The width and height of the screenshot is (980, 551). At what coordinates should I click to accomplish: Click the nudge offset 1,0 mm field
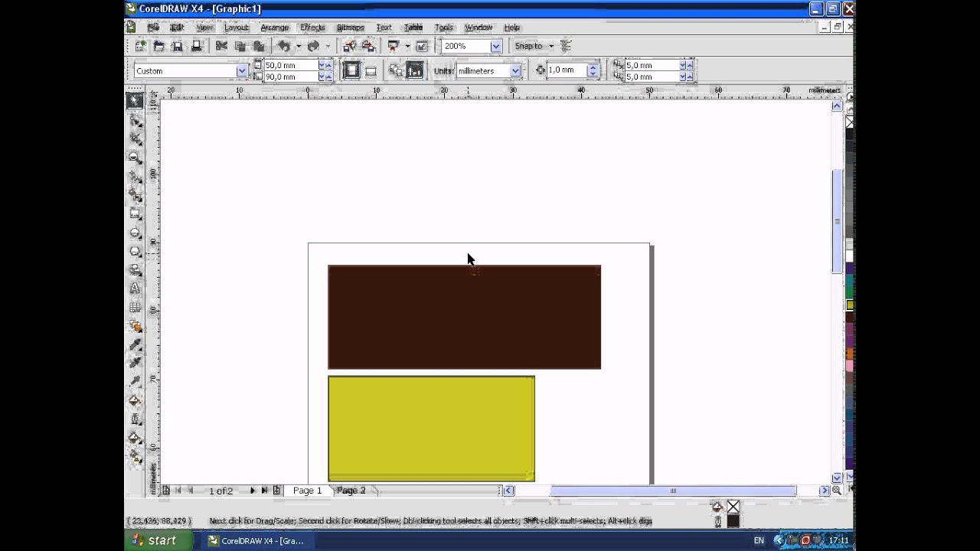tap(567, 70)
